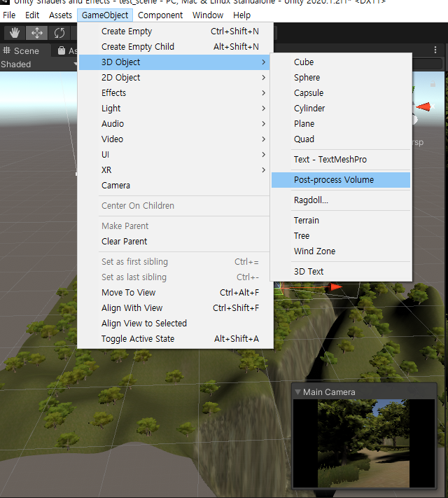This screenshot has width=448, height=498.
Task: Open the Scene panel kebab menu
Action: (435, 50)
